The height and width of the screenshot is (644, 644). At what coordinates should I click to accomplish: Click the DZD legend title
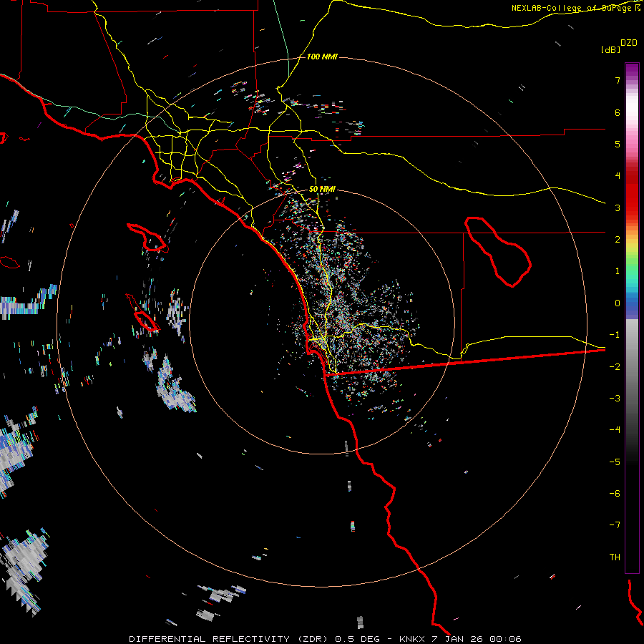pos(629,43)
